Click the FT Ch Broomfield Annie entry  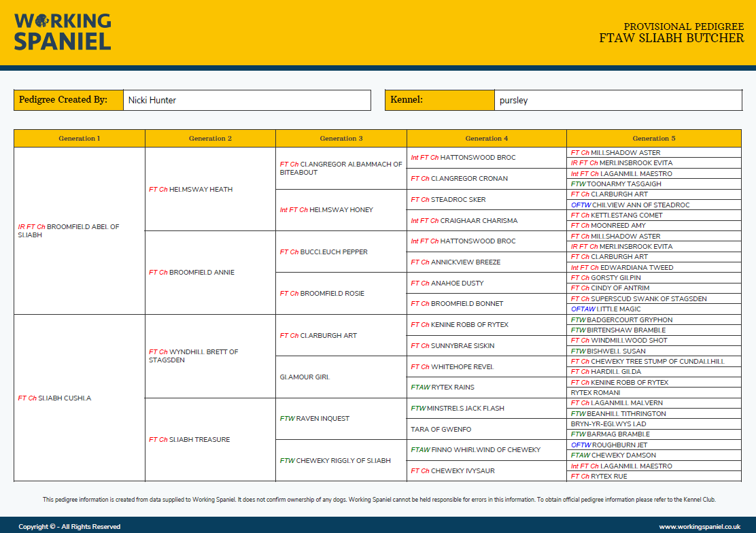tap(192, 273)
